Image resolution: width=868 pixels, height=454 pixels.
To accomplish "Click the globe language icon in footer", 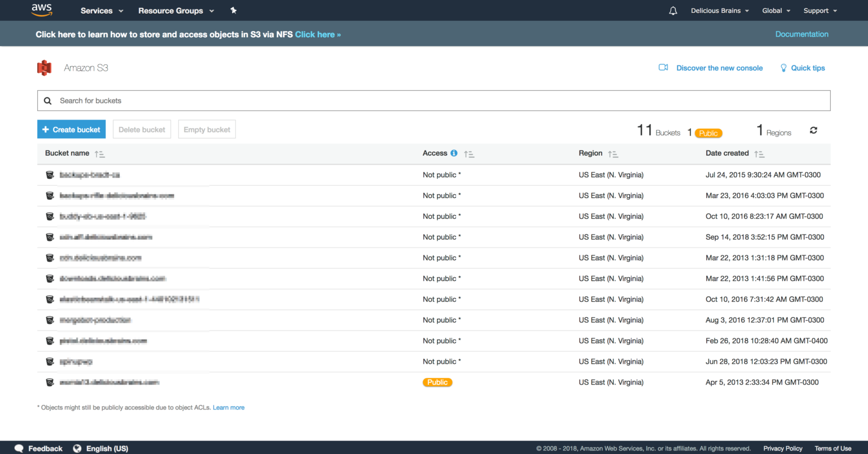I will (x=77, y=448).
